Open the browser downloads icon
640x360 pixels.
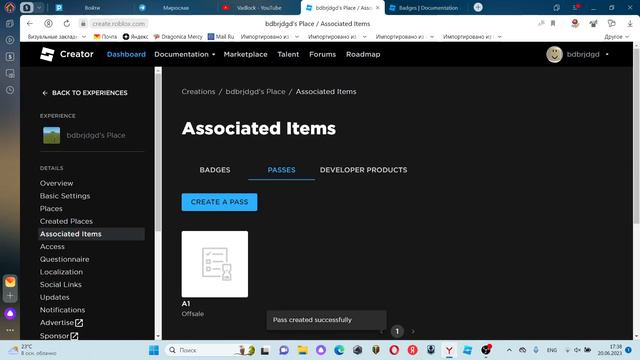(630, 24)
